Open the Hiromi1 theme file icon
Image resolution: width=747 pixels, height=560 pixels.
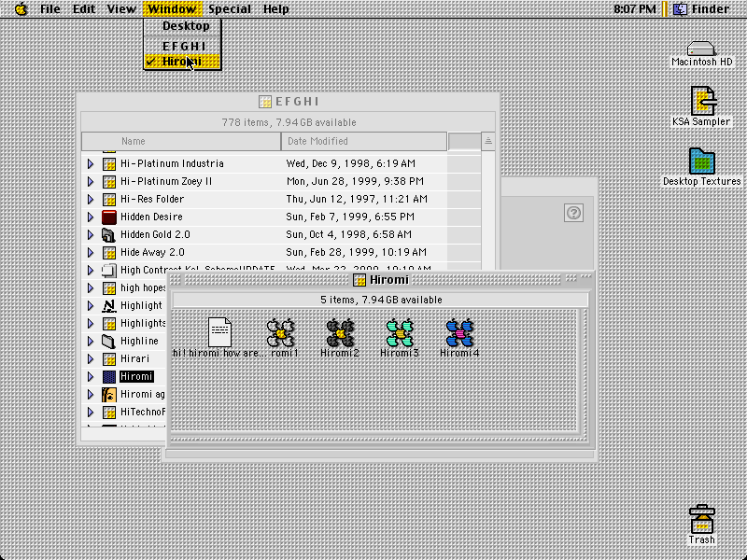tap(281, 332)
